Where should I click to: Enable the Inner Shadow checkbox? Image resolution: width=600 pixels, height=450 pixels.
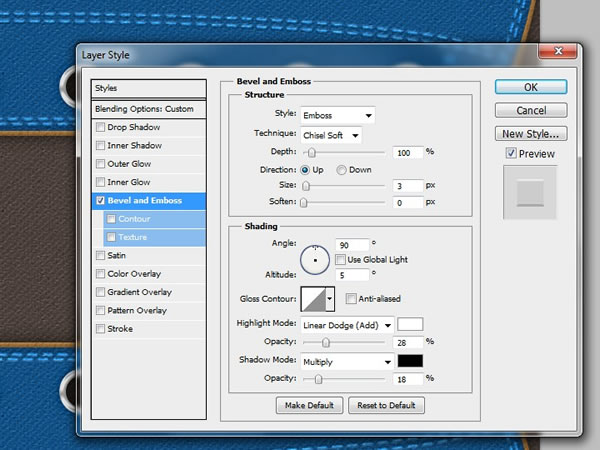tap(100, 145)
